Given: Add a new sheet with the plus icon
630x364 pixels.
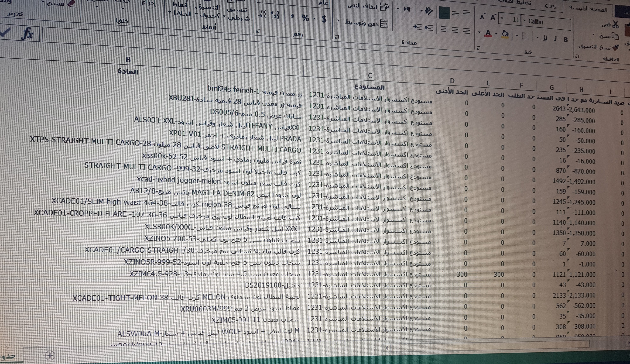Looking at the screenshot, I should [50, 355].
